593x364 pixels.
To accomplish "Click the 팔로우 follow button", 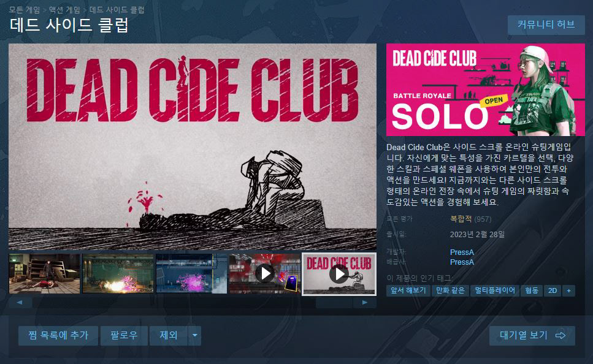I will click(124, 336).
